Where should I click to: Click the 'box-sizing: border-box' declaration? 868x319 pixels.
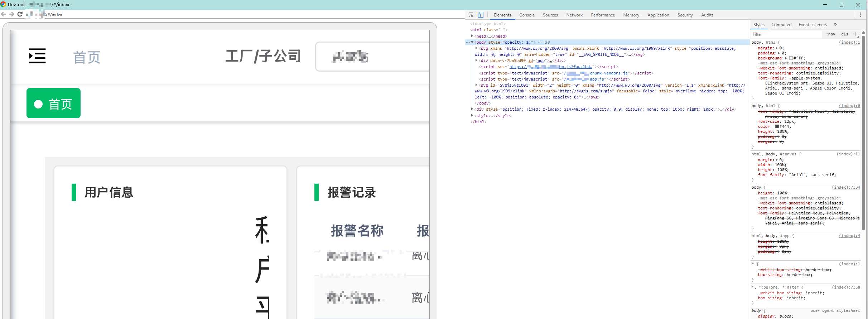tap(785, 275)
